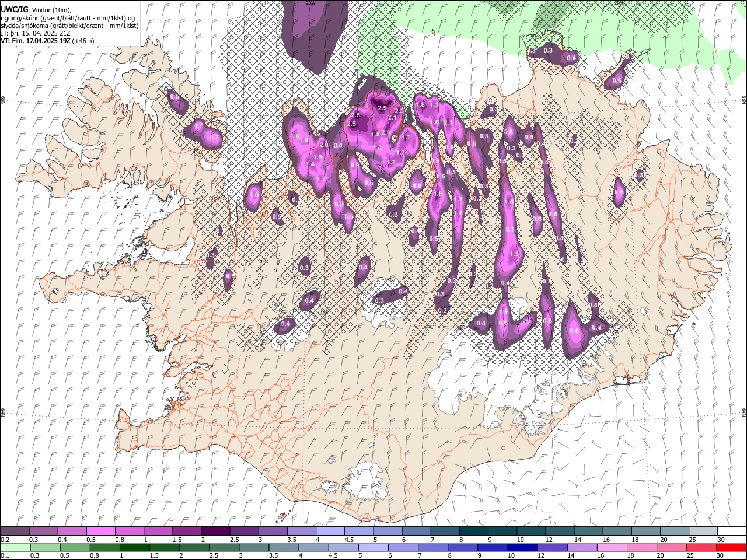Click the header line "UWC/IG: Vindur (10m),"
The image size is (747, 560).
36,10
